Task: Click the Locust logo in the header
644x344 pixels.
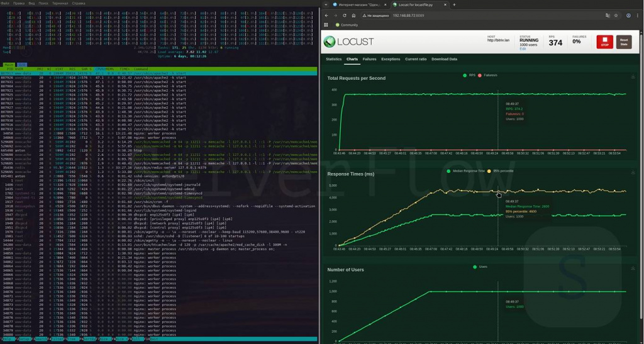Action: [x=348, y=42]
